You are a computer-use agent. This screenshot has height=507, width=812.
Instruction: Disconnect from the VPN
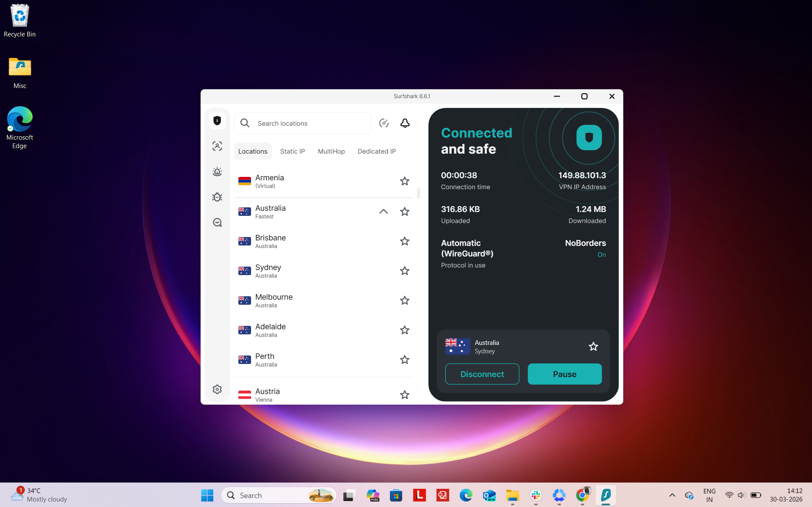[x=482, y=374]
